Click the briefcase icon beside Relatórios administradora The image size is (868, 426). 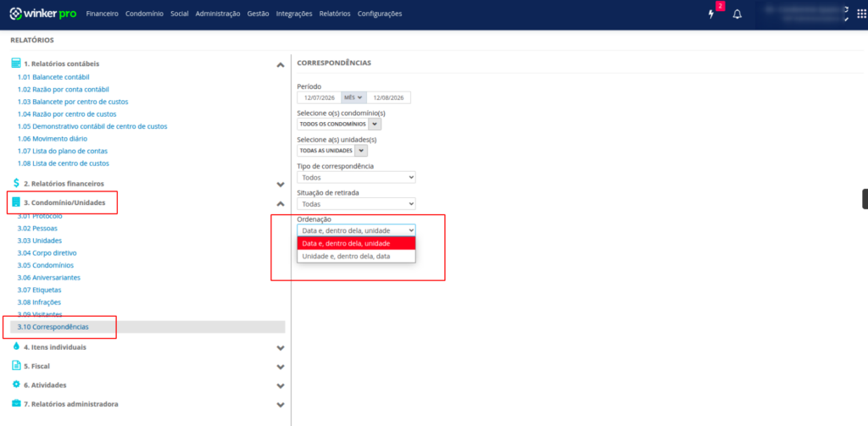tap(16, 403)
